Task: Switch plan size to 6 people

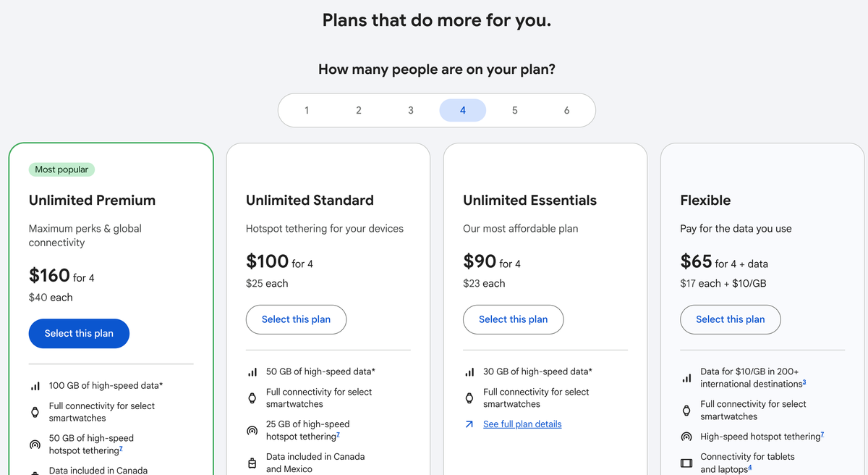Action: 566,111
